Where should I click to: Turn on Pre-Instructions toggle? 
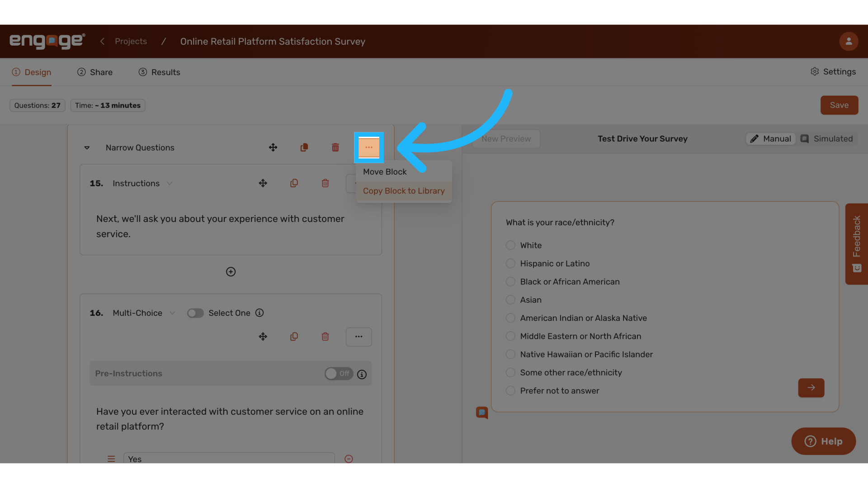[339, 374]
